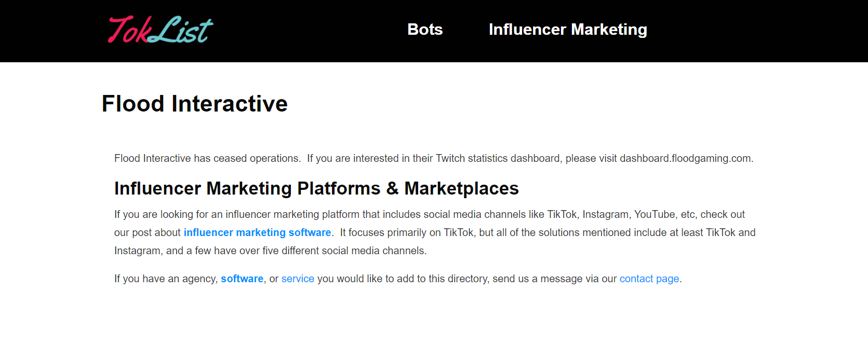The width and height of the screenshot is (868, 345).
Task: Visit the service link
Action: pyautogui.click(x=298, y=279)
